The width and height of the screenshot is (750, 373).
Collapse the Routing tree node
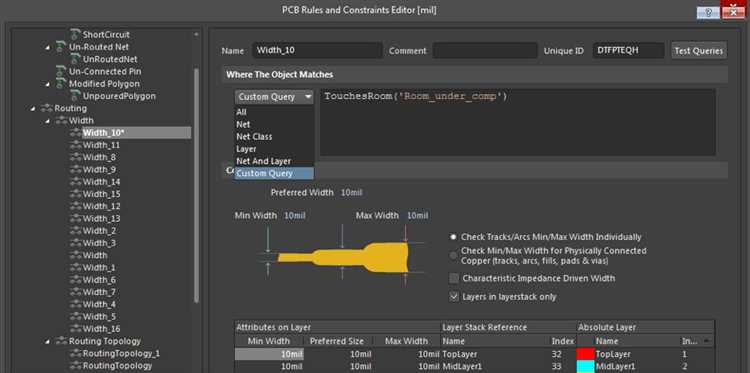33,109
